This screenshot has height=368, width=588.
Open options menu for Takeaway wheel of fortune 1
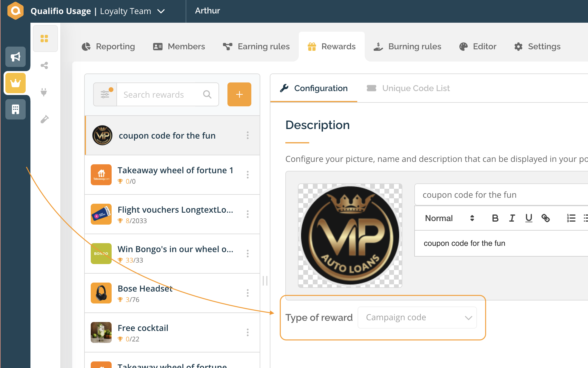[248, 175]
